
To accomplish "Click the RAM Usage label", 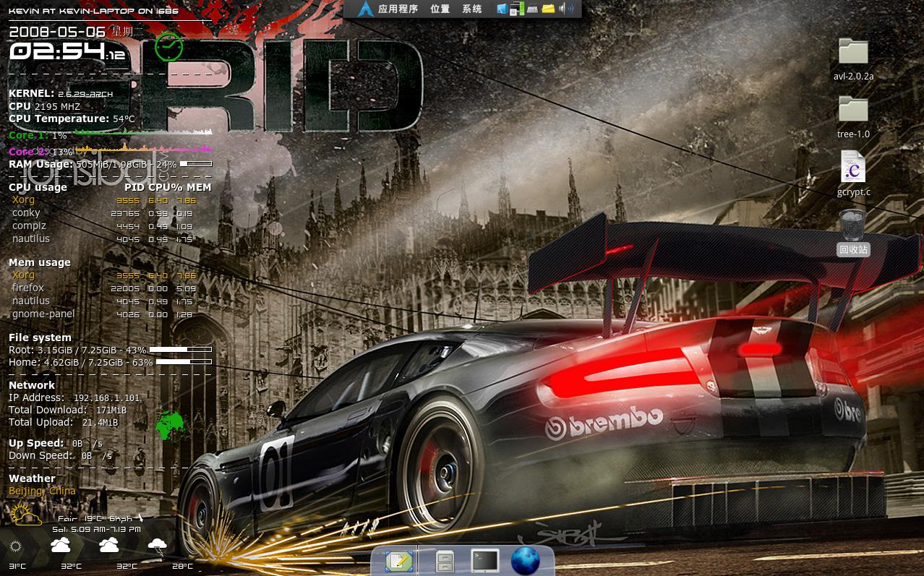I will (x=41, y=164).
